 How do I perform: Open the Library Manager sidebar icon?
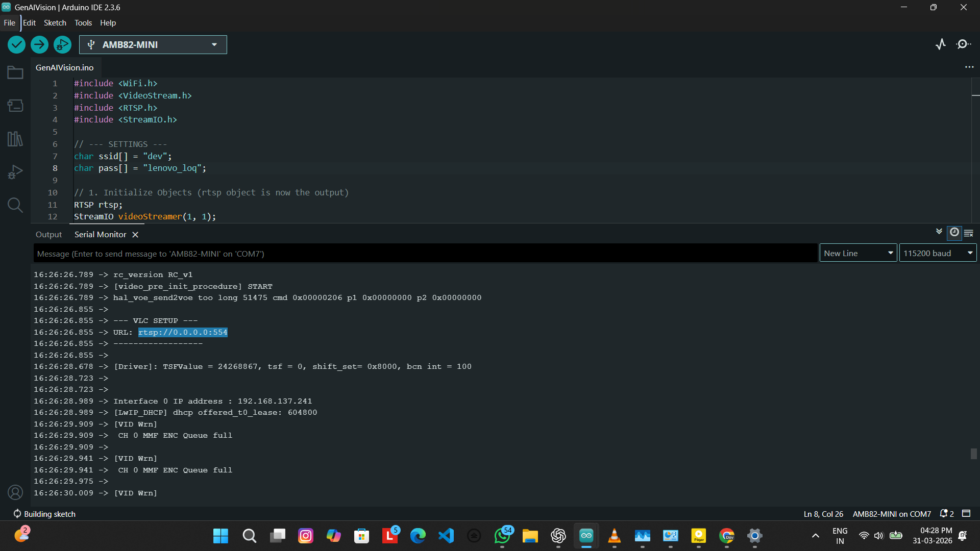click(x=15, y=139)
